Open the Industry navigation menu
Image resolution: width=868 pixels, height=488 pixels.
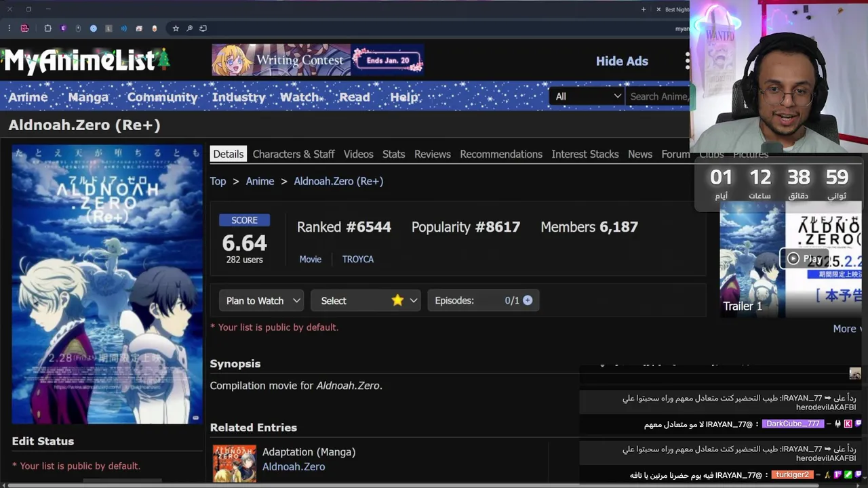[x=239, y=97]
